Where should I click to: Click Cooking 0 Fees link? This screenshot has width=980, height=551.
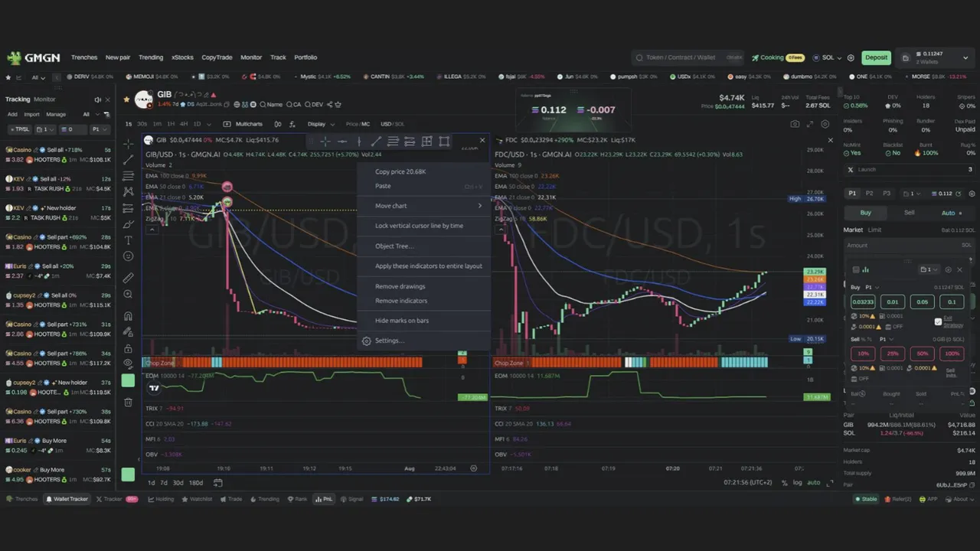click(778, 57)
